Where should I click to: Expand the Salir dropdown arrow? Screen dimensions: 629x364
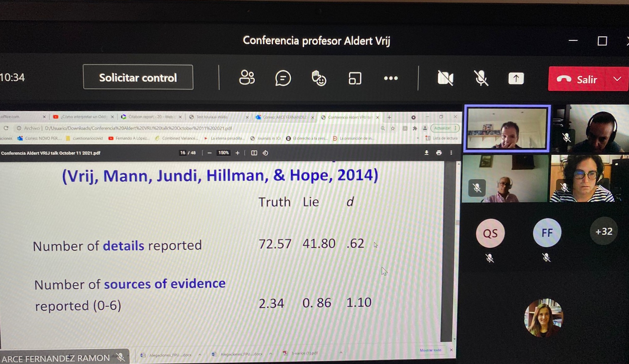click(x=617, y=79)
